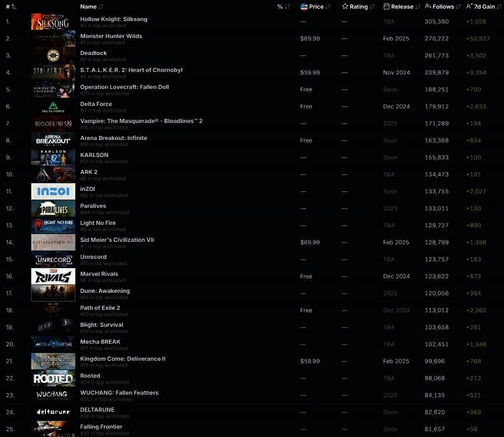Screen dimensions: 504x437
Task: Sort the table by rank number column
Action: (x=11, y=6)
